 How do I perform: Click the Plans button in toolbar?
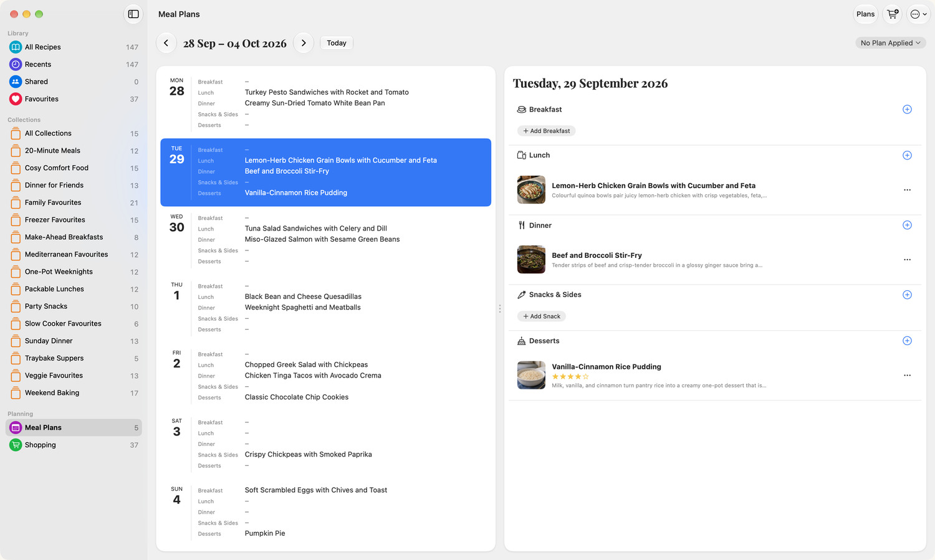865,14
